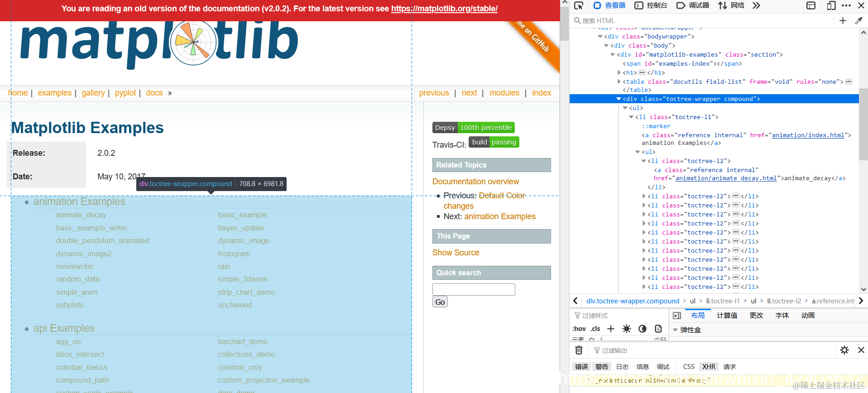This screenshot has width=868, height=393.
Task: Expand the h1 node in HTML tree
Action: coord(619,72)
